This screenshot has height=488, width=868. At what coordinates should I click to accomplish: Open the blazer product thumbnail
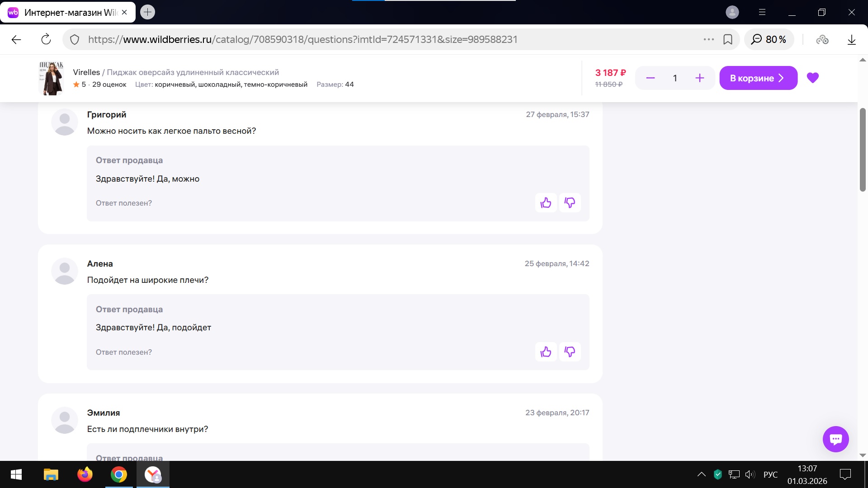click(52, 78)
